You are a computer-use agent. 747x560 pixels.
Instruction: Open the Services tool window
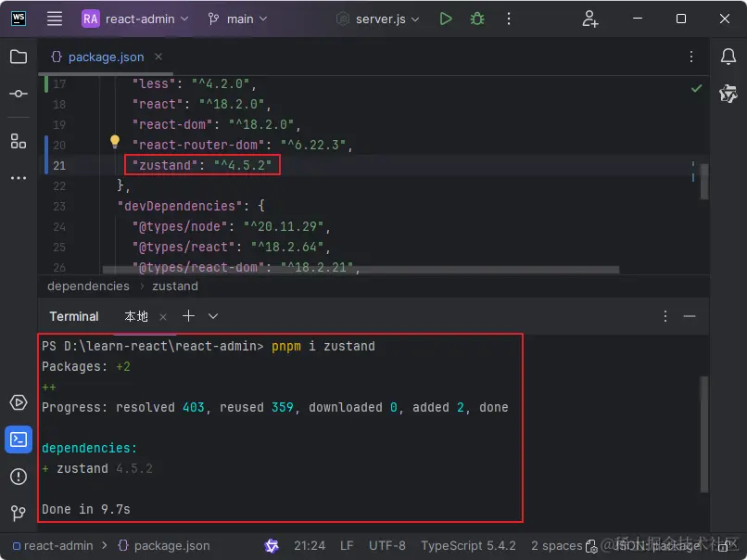19,402
